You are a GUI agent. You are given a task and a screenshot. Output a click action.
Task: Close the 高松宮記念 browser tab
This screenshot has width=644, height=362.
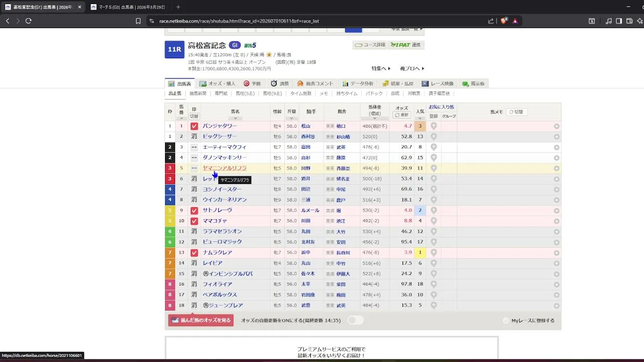coord(79,7)
